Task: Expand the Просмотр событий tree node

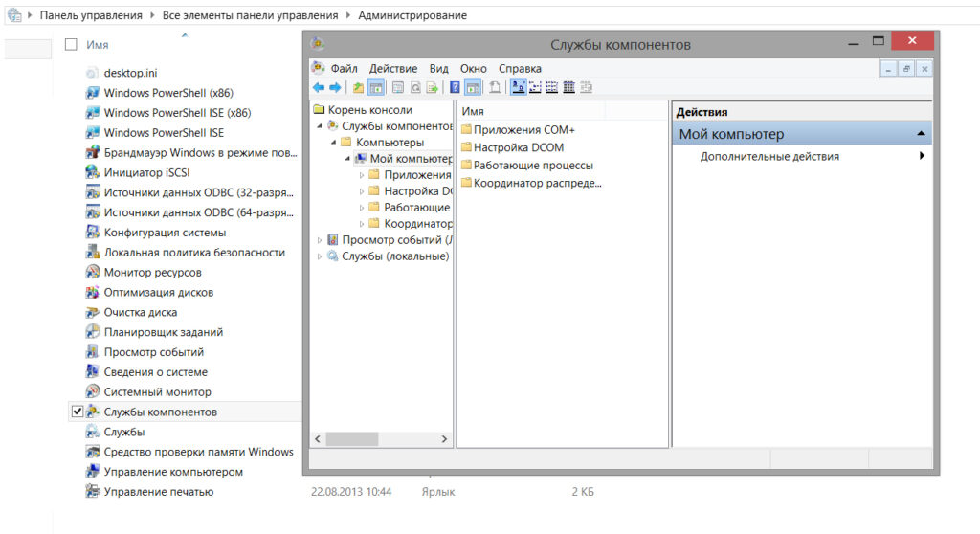Action: 320,240
